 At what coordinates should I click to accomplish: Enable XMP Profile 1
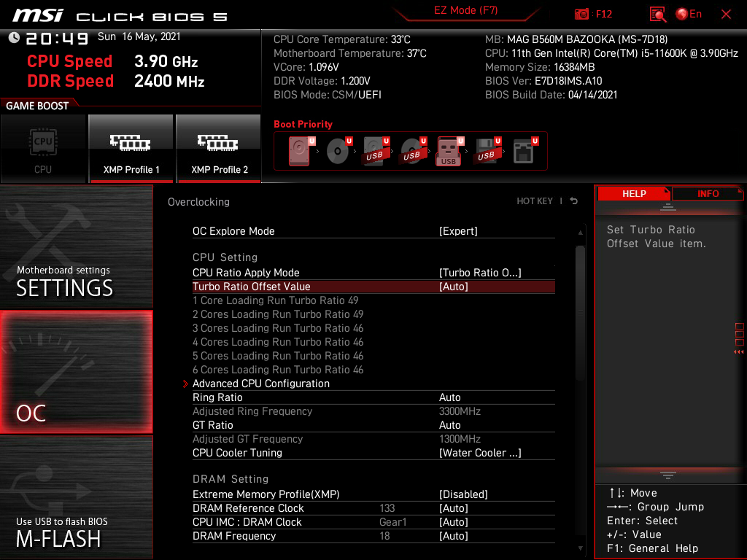click(x=131, y=149)
